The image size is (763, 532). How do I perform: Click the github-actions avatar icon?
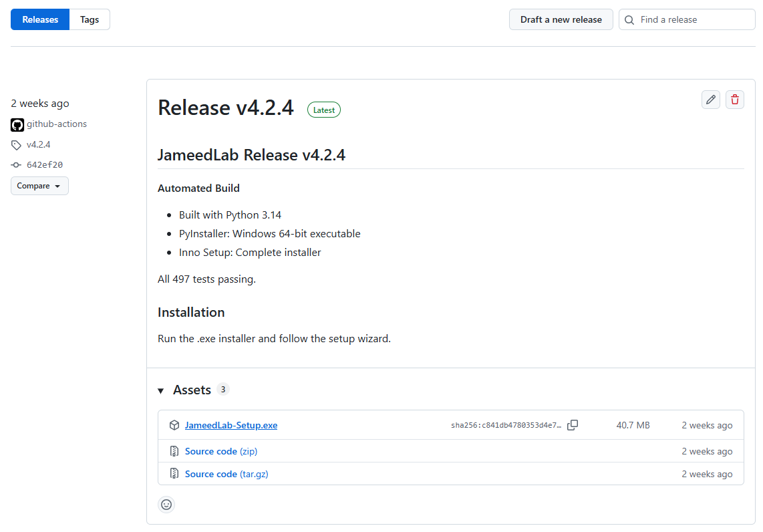(x=17, y=124)
